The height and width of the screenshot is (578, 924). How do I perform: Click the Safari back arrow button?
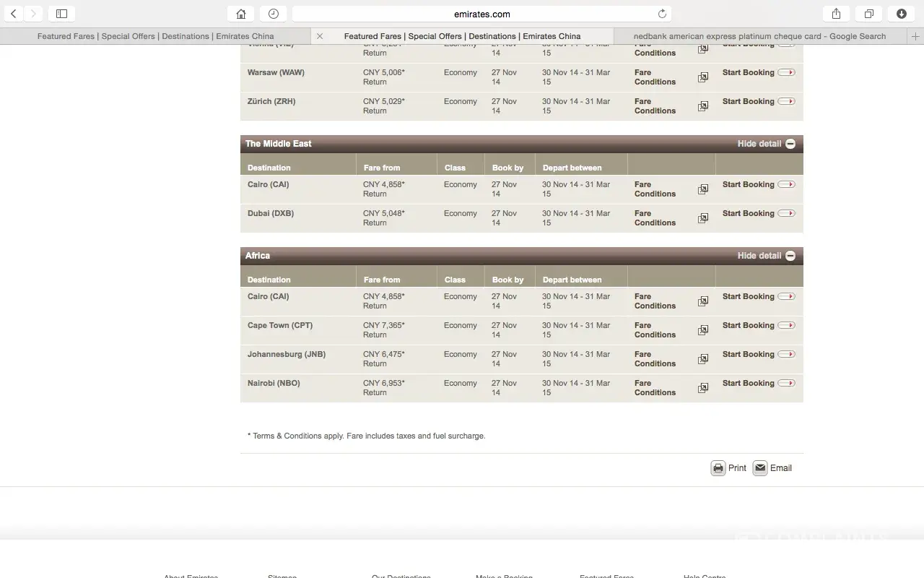(x=14, y=14)
